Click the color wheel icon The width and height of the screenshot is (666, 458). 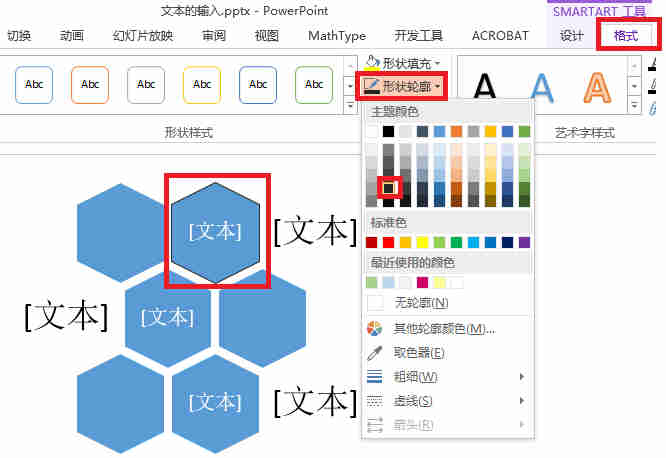pos(375,329)
